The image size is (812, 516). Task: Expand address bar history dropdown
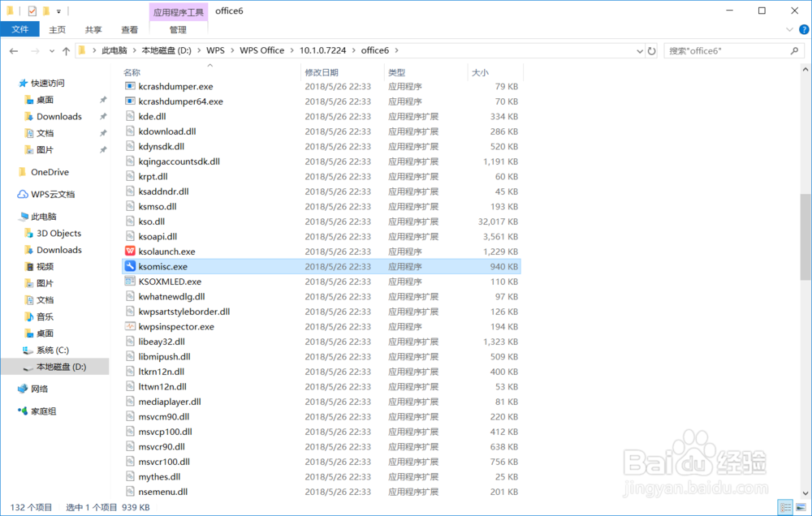point(640,51)
